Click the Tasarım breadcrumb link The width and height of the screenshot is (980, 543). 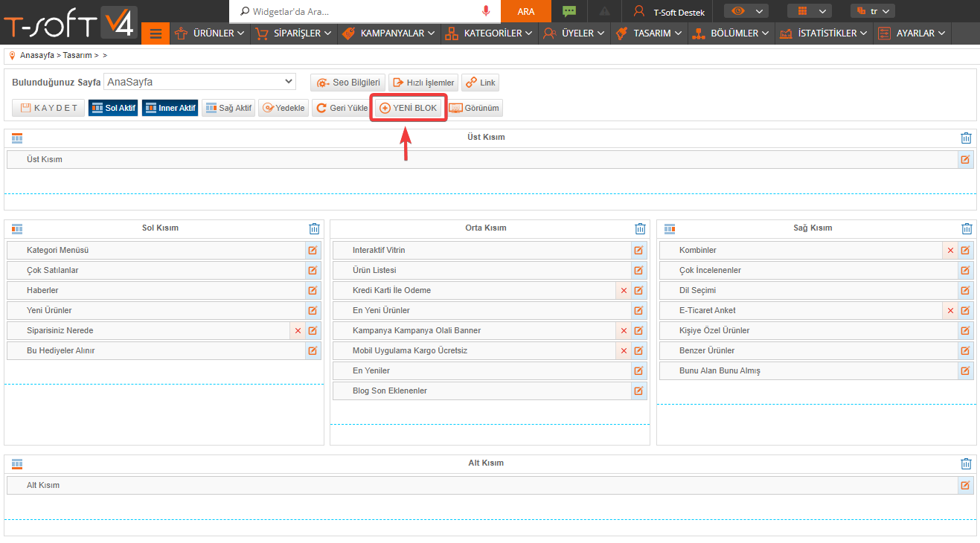77,56
